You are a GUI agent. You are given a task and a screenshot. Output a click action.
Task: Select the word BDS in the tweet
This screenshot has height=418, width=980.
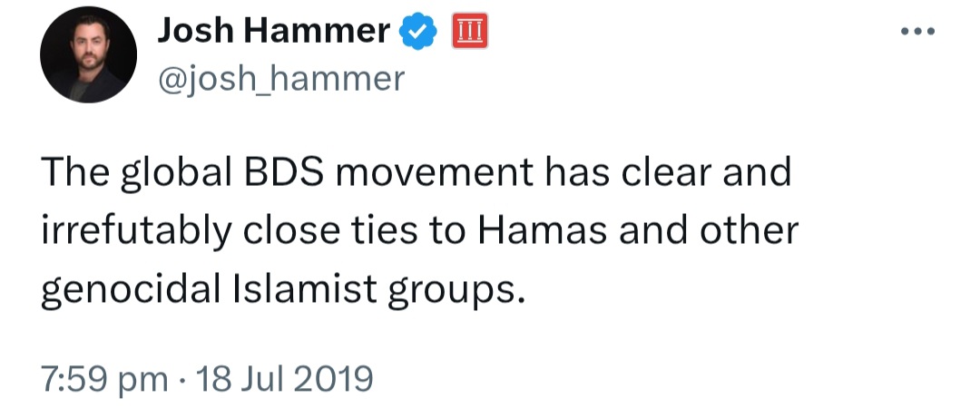click(x=284, y=173)
